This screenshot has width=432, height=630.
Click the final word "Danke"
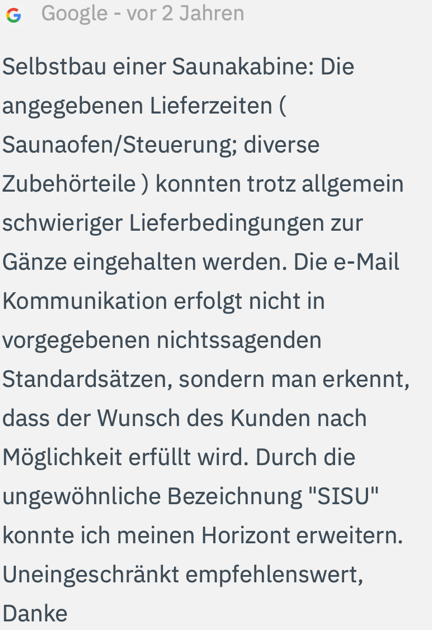coord(35,614)
